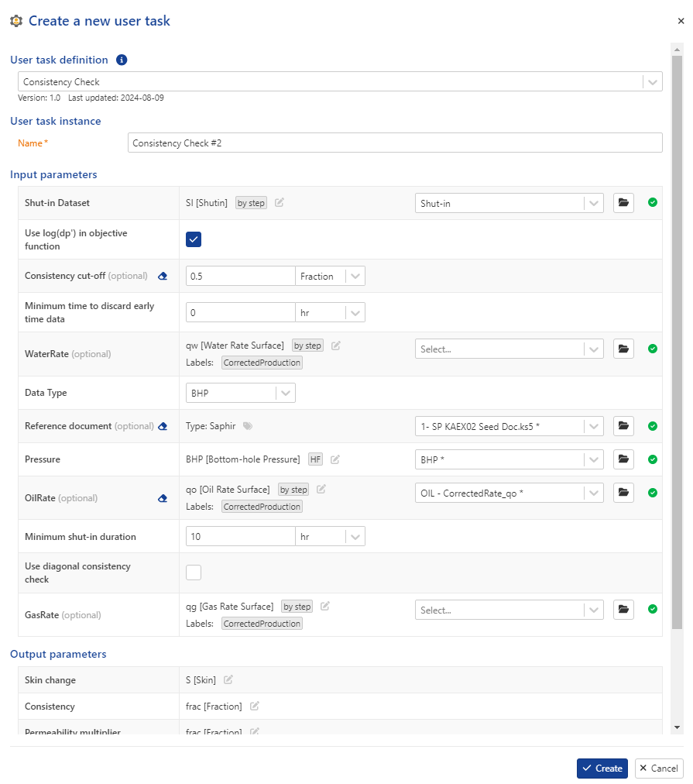Screen dimensions: 693x784
Task: Open the Pressure BHP * dropdown
Action: 509,459
